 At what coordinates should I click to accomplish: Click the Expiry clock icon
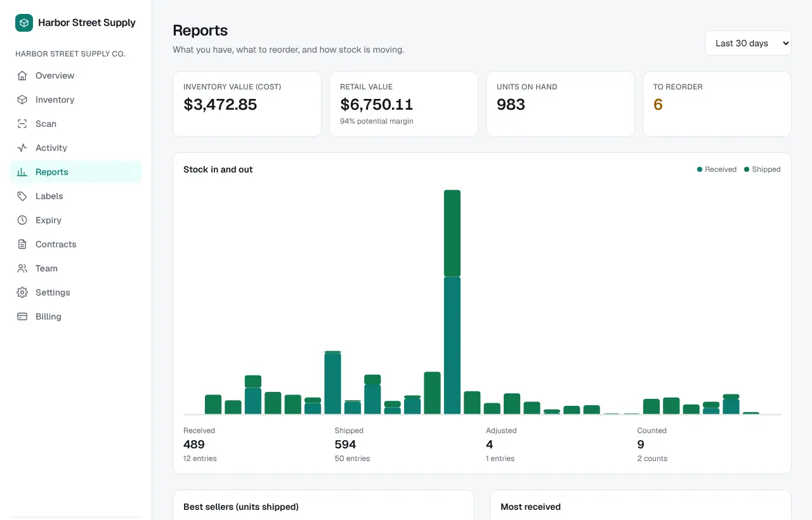[x=22, y=220]
